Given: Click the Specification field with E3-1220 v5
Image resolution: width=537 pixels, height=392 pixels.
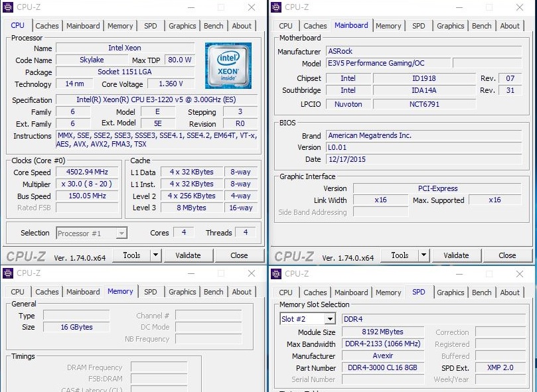Looking at the screenshot, I should coord(157,99).
